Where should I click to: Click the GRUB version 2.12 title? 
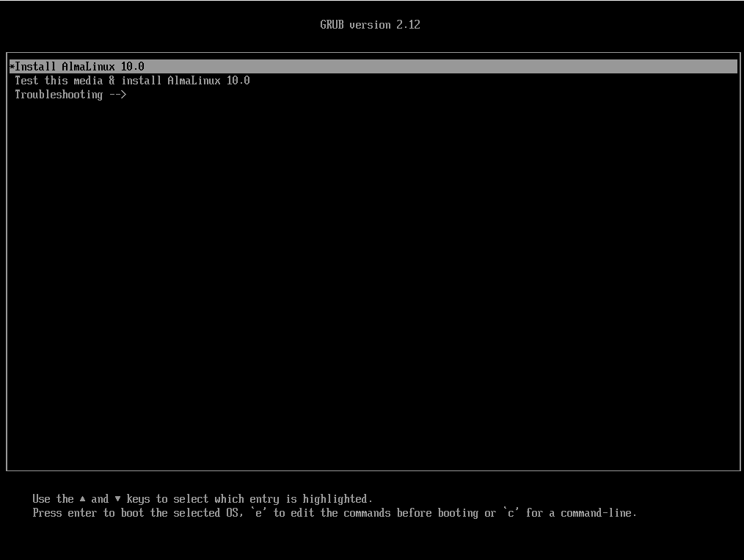[x=370, y=25]
